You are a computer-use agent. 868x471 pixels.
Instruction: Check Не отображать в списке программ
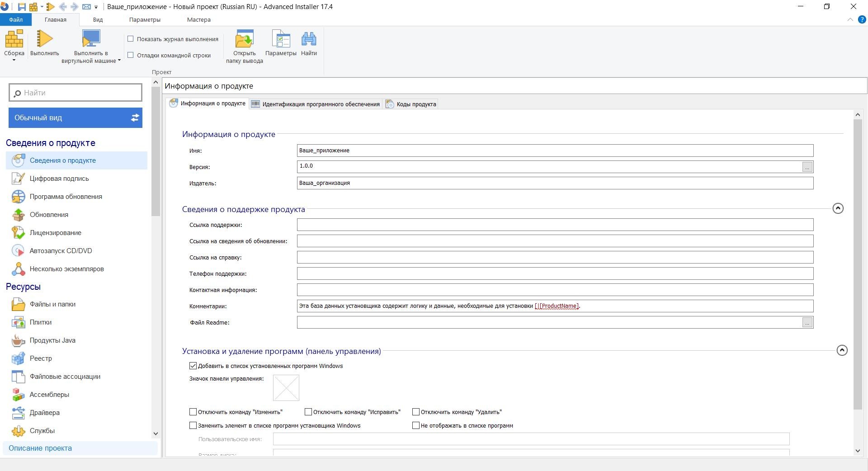click(x=416, y=425)
